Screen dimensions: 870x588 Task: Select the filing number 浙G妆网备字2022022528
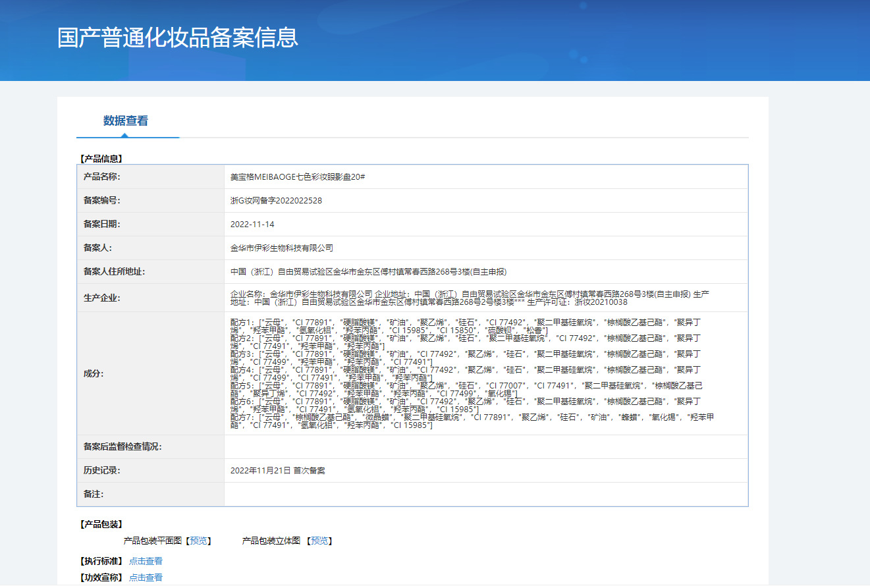point(276,201)
